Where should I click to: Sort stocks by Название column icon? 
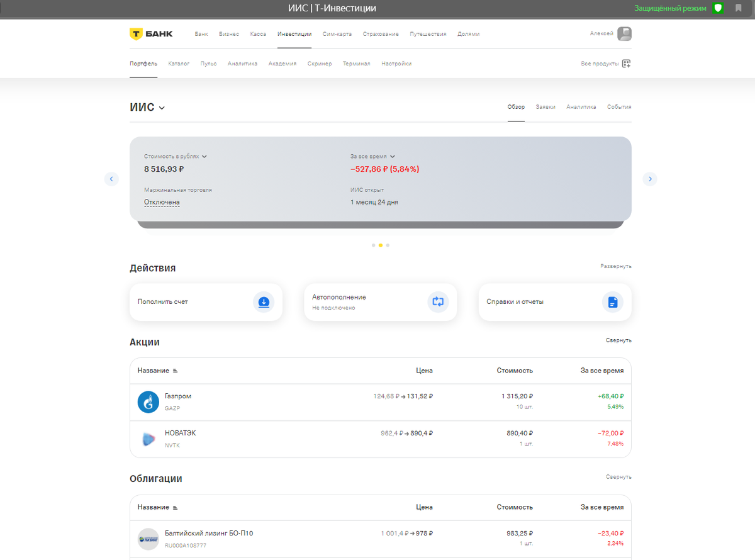click(x=175, y=371)
